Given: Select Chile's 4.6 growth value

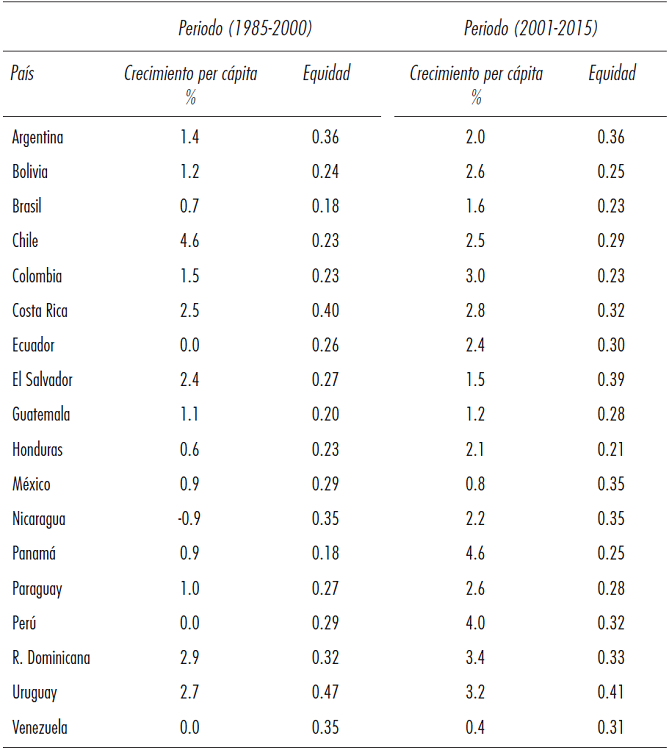Looking at the screenshot, I should pos(188,241).
